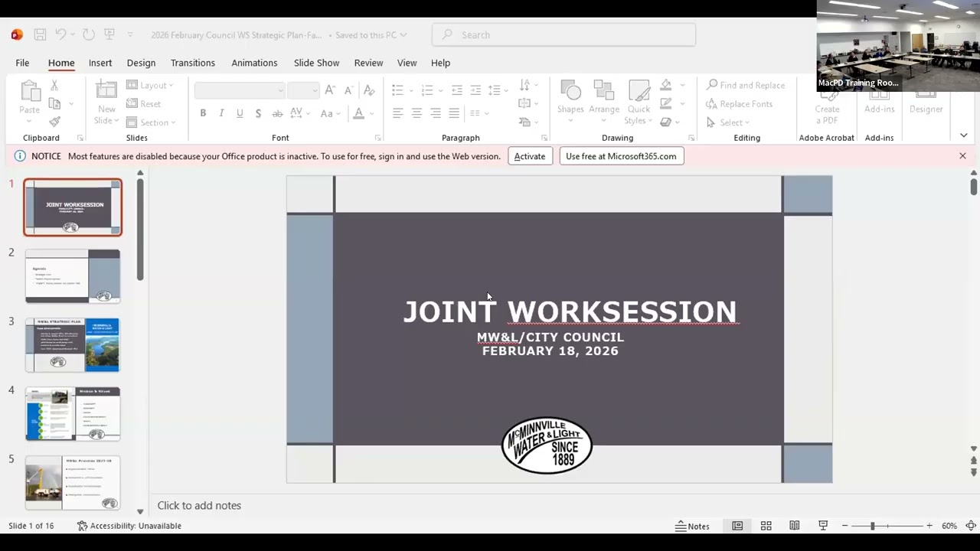
Task: Click Use free at Microsoft365.com button
Action: click(621, 156)
